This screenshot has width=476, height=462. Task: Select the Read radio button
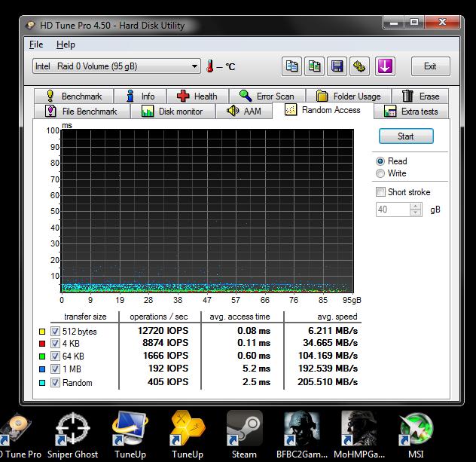click(380, 161)
